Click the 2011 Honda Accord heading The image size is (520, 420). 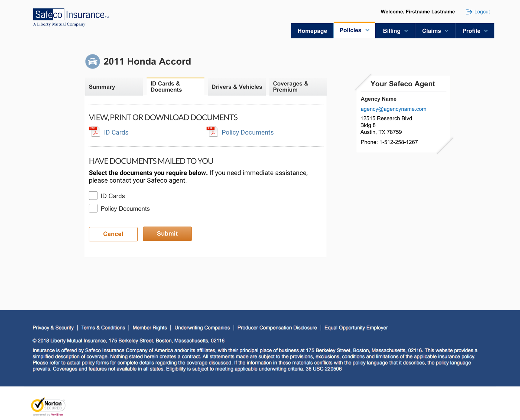[x=147, y=61]
